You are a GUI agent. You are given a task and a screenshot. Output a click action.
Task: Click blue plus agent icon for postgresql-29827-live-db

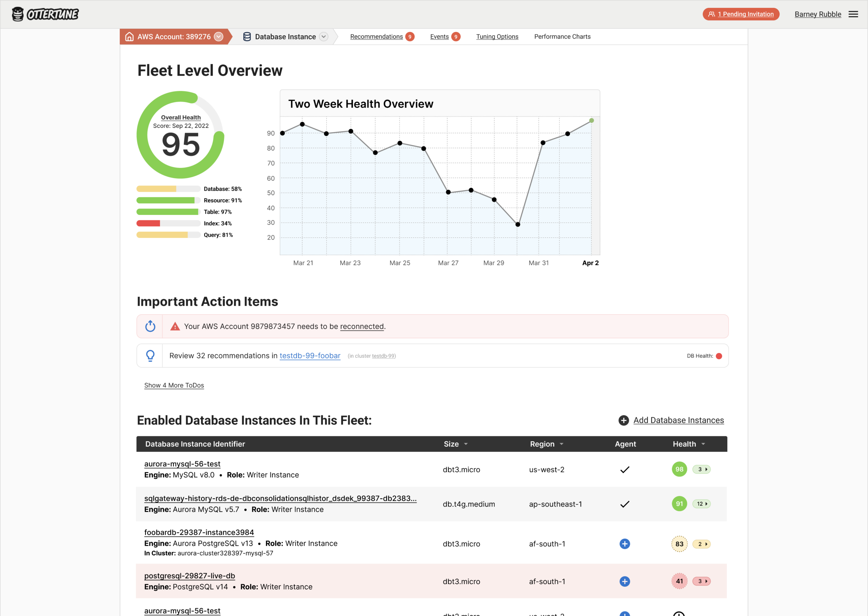click(x=625, y=581)
